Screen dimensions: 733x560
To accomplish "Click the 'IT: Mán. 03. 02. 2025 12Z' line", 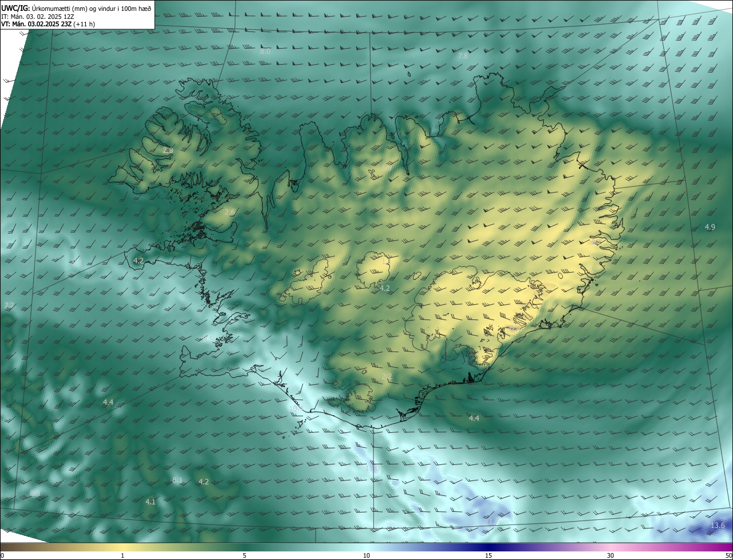I will click(x=39, y=17).
